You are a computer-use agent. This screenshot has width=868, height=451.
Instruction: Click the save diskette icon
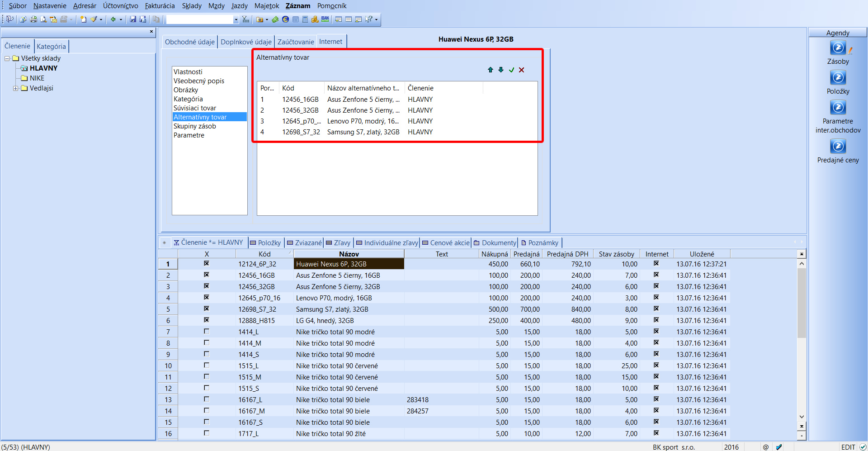(x=133, y=19)
